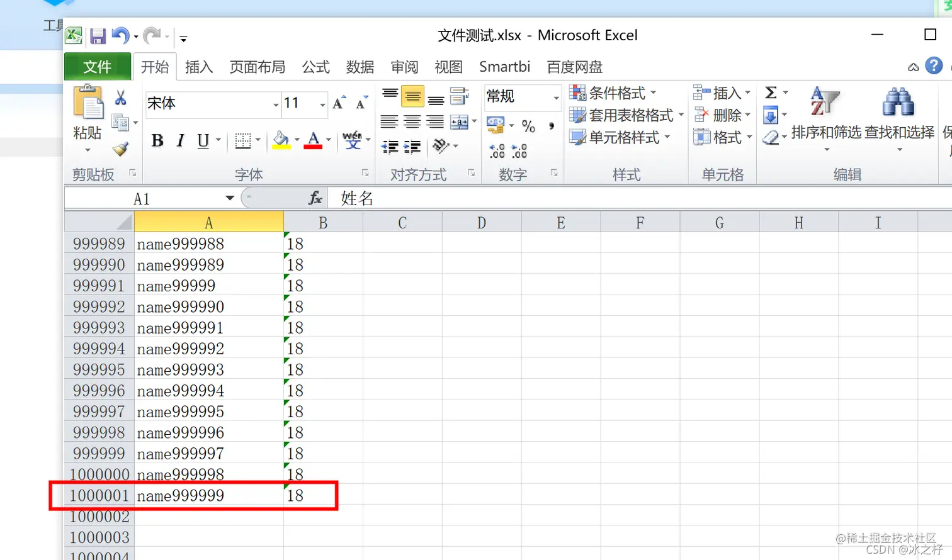Right-align the cell text
This screenshot has width=952, height=560.
[x=435, y=121]
